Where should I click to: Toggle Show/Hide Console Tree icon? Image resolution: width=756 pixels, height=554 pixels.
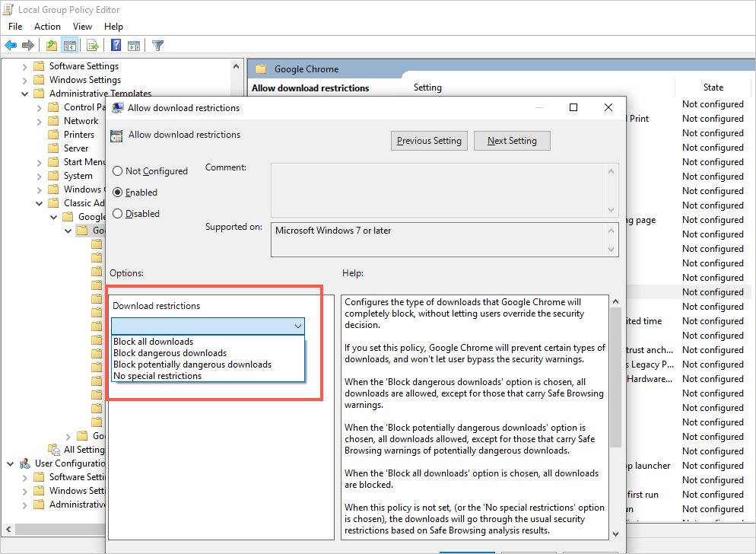pyautogui.click(x=69, y=46)
